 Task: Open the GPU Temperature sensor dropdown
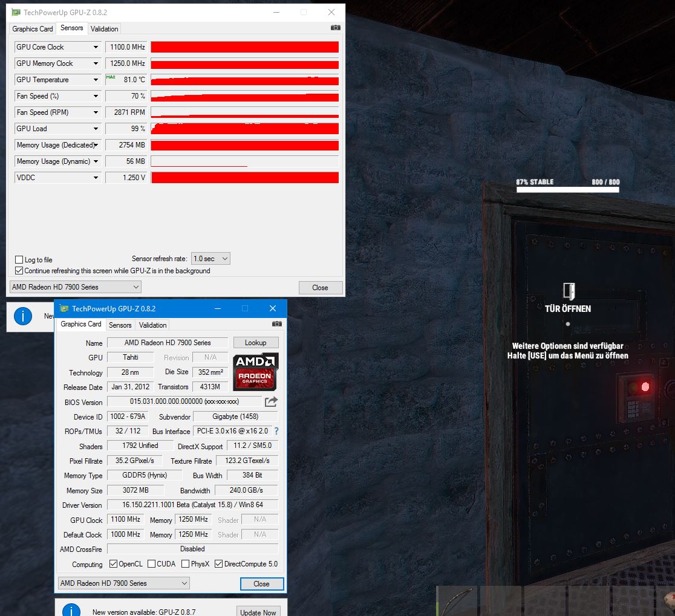pyautogui.click(x=96, y=80)
